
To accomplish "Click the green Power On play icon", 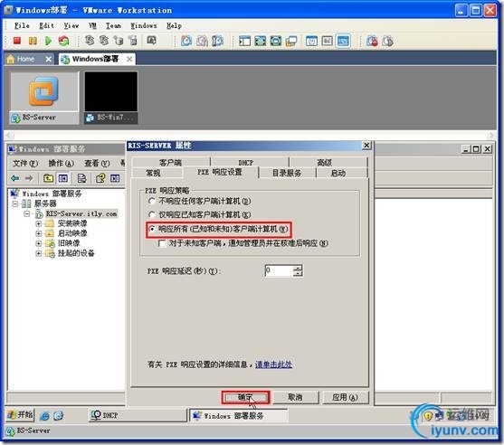I will coord(48,41).
